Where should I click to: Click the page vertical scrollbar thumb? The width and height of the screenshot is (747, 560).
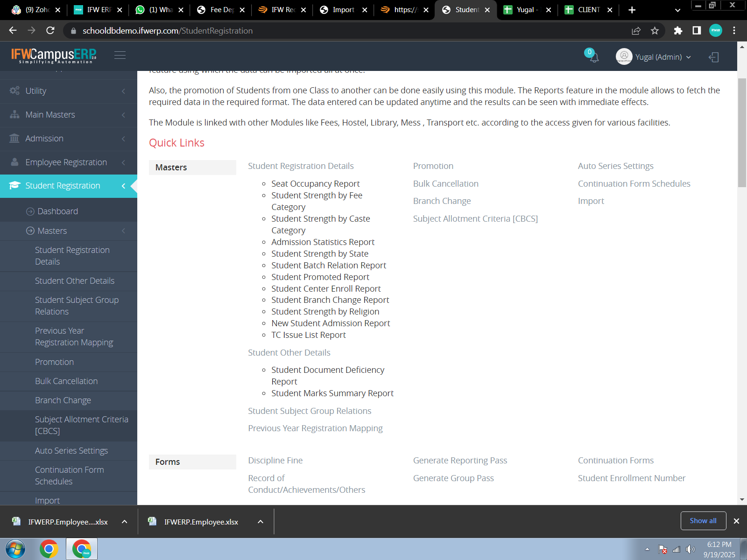(x=742, y=133)
